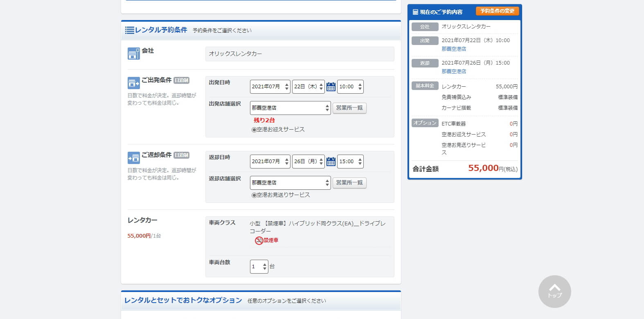644x319 pixels.
Task: Click the 55,000円/1台 rental price
Action: click(x=144, y=236)
